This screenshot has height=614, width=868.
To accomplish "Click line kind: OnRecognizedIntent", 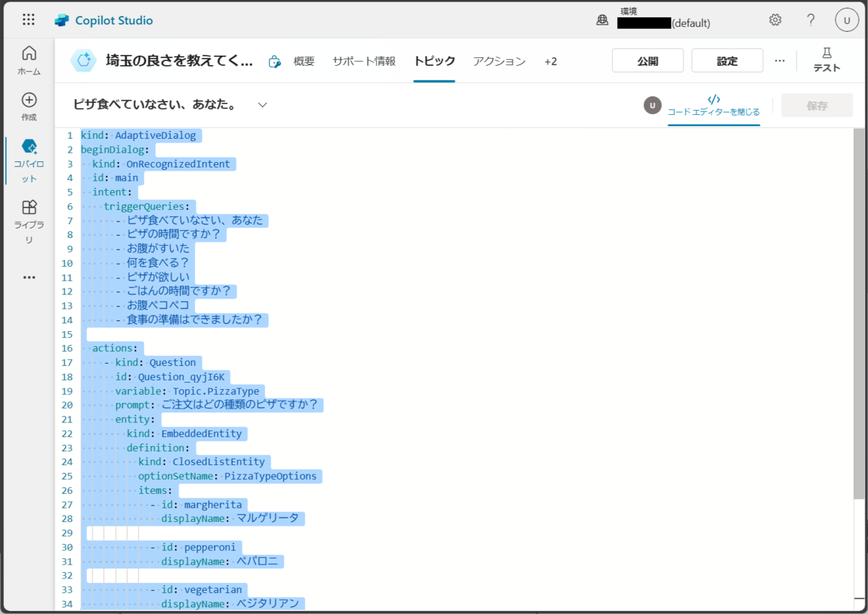I will (x=161, y=164).
